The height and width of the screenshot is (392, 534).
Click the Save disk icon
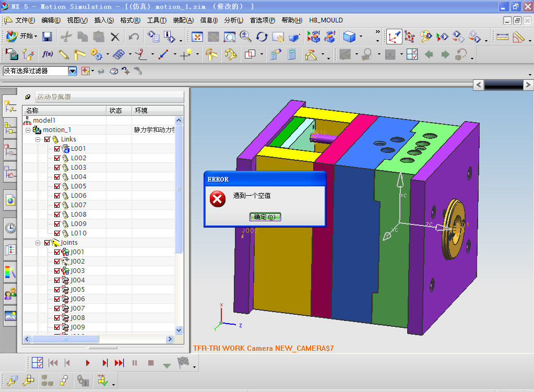pyautogui.click(x=47, y=37)
